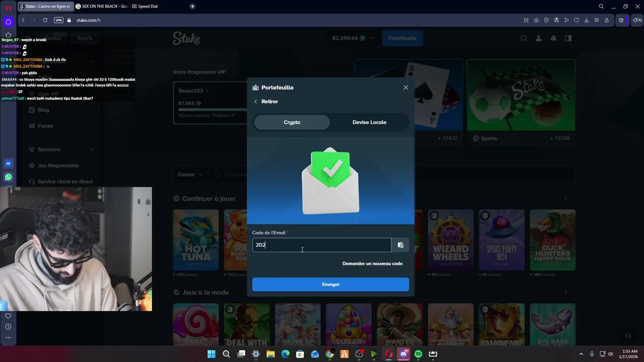Image resolution: width=644 pixels, height=362 pixels.
Task: Open the Opera sidebar three-dots menu
Action: 8,337
